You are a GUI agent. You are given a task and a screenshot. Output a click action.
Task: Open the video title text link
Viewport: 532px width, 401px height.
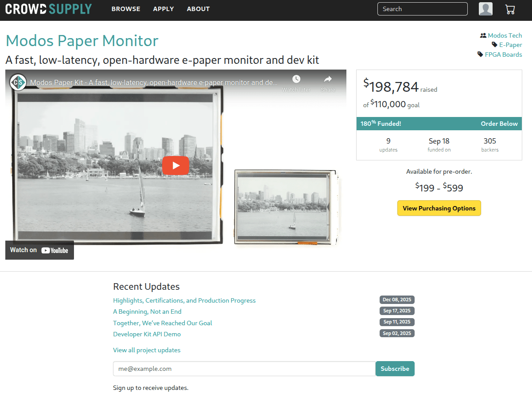154,82
